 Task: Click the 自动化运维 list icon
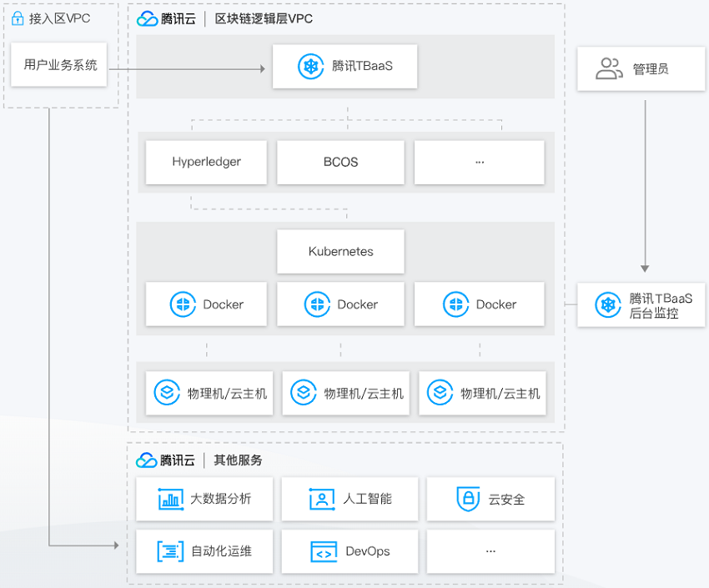(170, 551)
